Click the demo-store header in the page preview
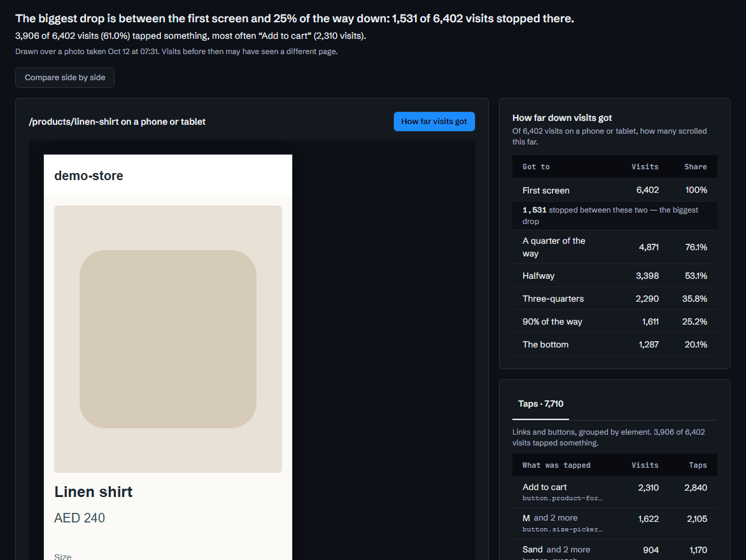746x560 pixels. [x=88, y=176]
